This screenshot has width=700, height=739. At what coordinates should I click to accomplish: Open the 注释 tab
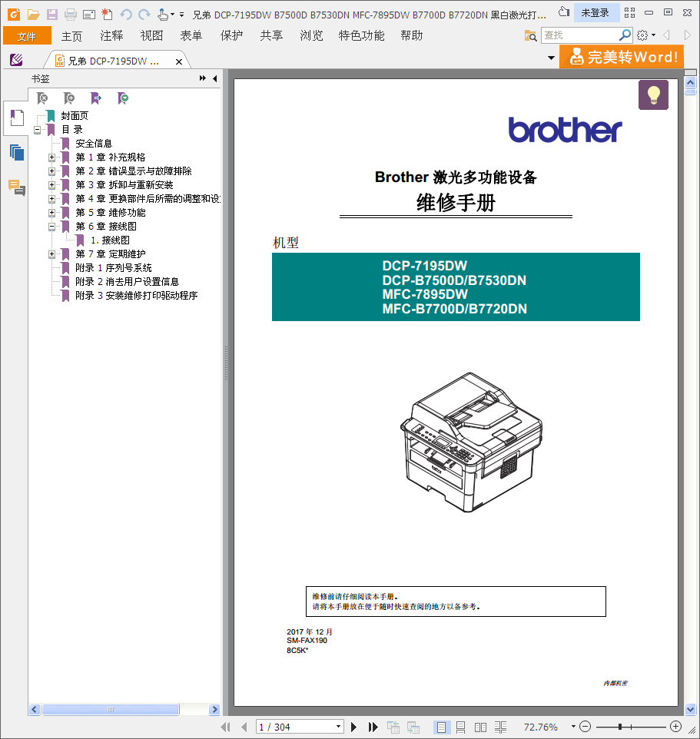click(111, 36)
